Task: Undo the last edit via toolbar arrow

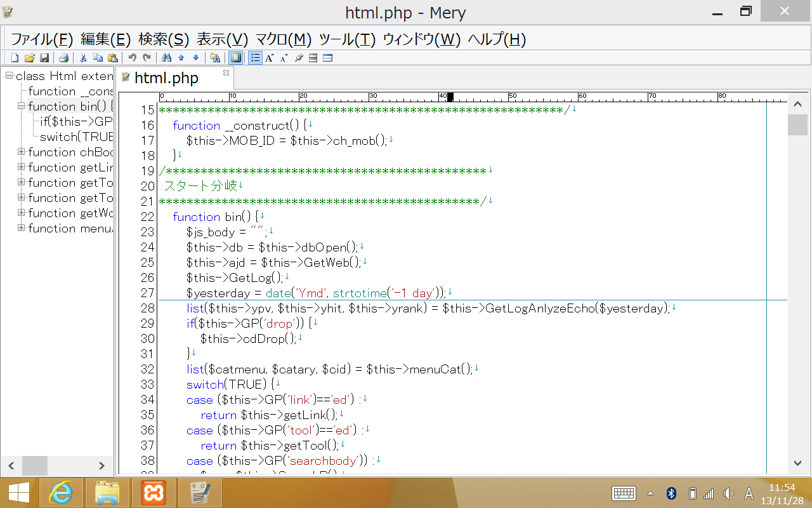Action: tap(132, 58)
